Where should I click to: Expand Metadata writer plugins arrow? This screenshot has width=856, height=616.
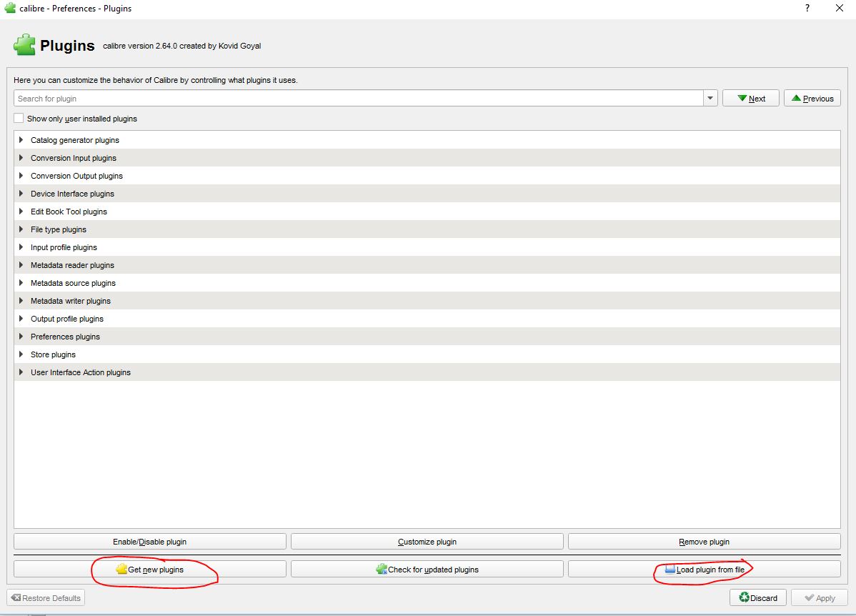coord(21,301)
